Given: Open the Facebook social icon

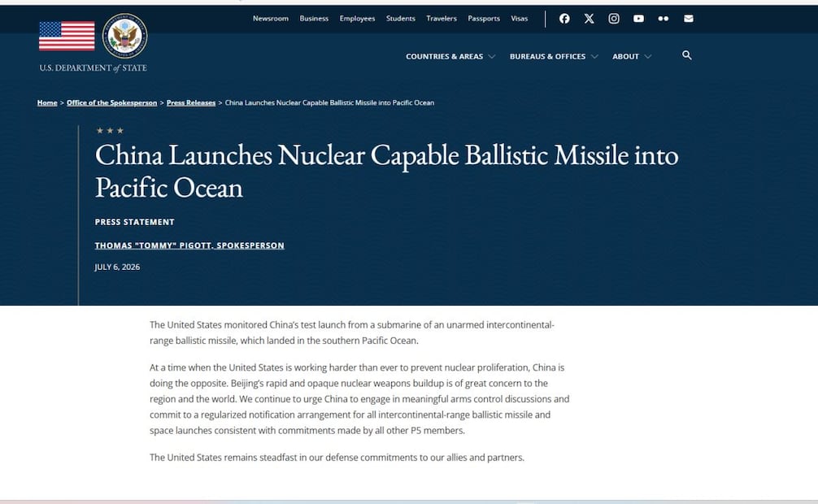Looking at the screenshot, I should [564, 19].
